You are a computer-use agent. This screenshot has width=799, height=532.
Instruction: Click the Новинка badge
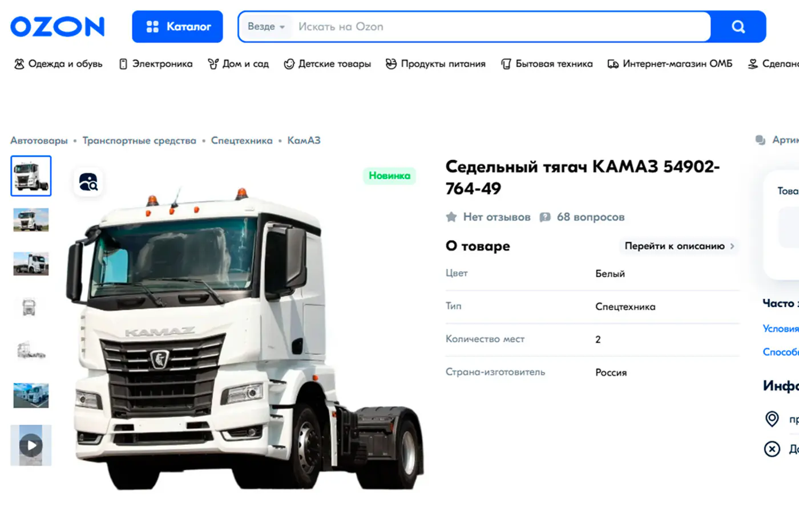(x=389, y=176)
